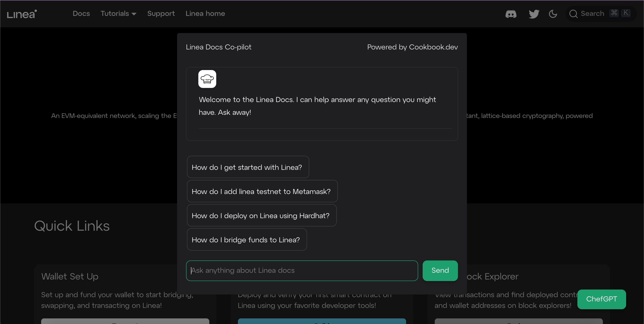Click the "Linea Docs Co-pilot" title

coord(219,47)
